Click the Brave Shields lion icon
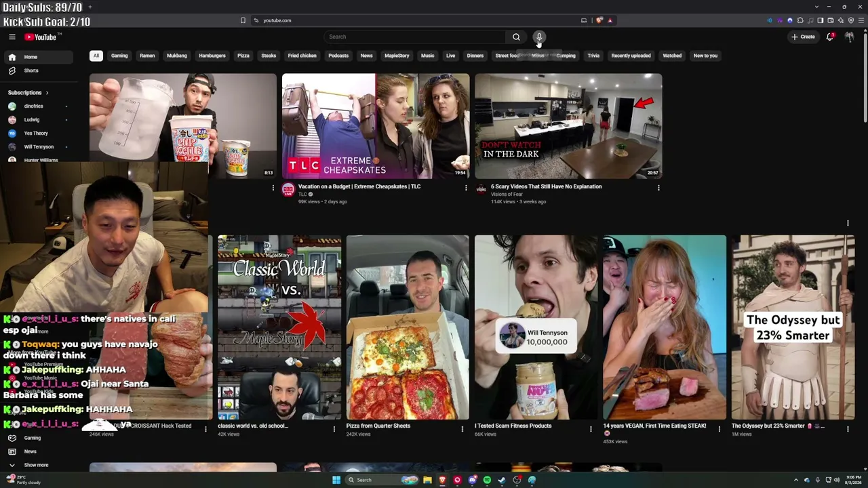 pos(599,20)
